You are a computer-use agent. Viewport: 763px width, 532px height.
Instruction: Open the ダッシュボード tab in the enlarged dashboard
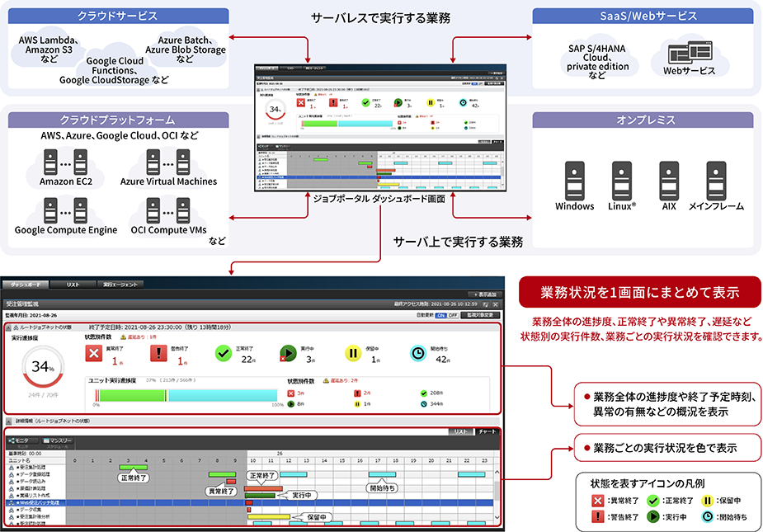[x=25, y=285]
